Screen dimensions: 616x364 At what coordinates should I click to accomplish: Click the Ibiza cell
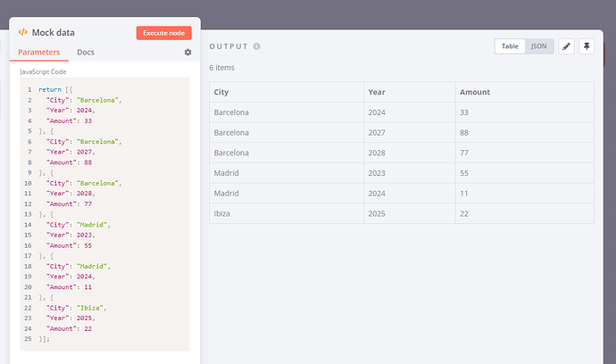[287, 213]
